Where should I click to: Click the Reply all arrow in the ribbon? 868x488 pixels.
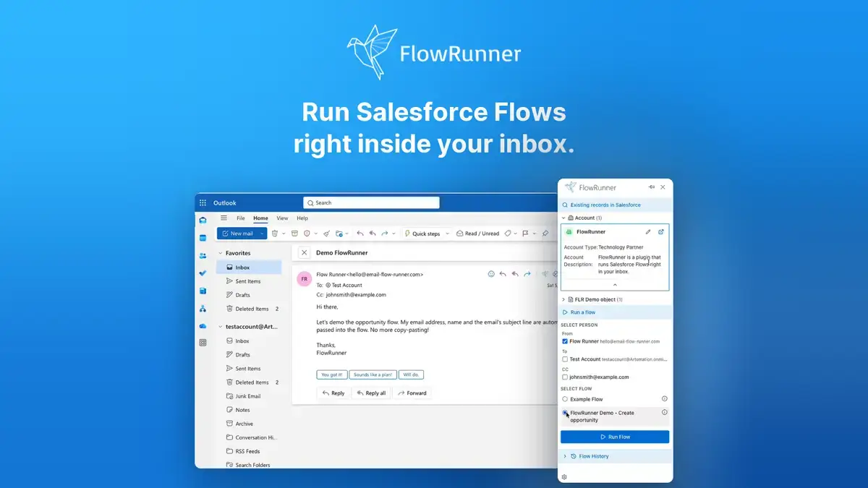(373, 234)
